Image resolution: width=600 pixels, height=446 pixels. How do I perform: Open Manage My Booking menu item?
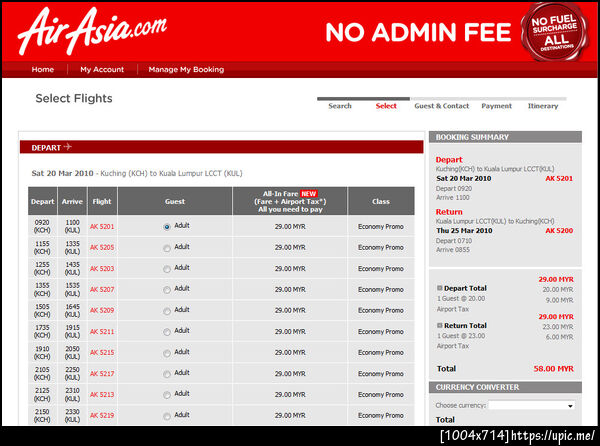(x=186, y=70)
